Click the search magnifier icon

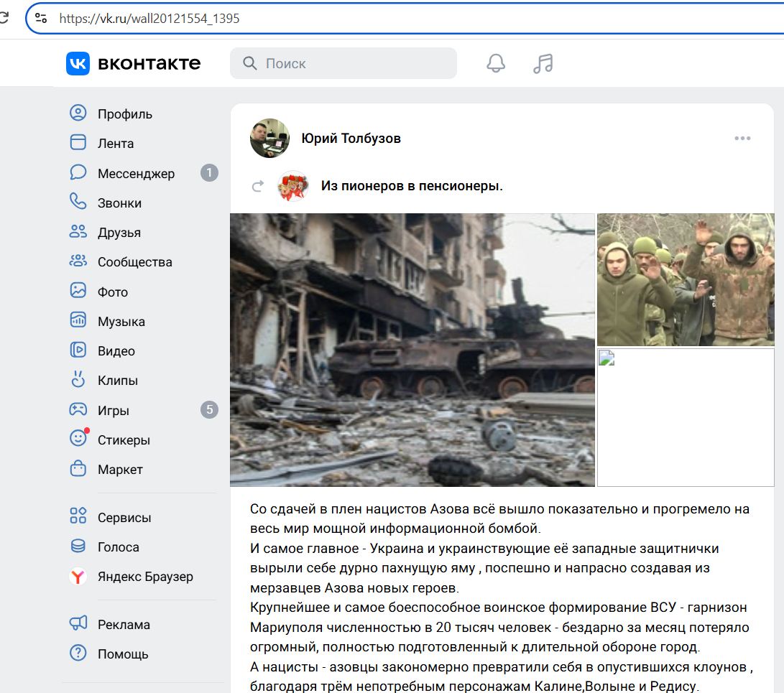pos(249,63)
